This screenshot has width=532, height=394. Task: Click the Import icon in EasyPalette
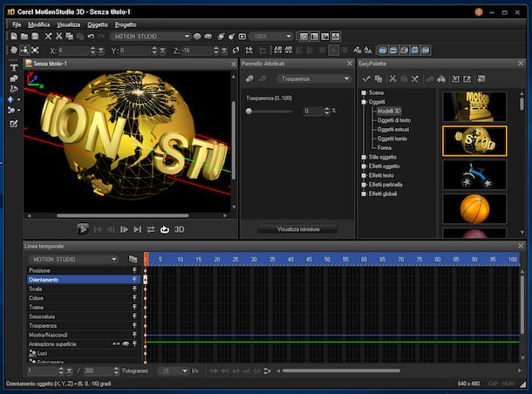(455, 79)
